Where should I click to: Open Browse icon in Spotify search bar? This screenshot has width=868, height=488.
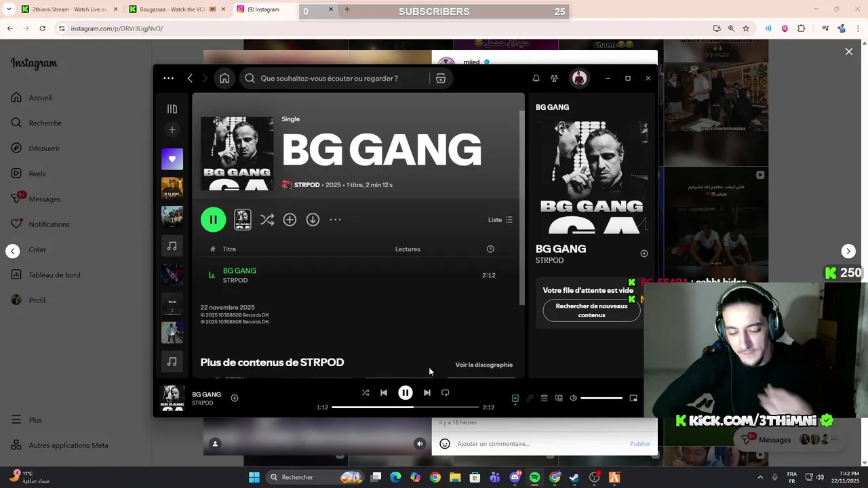point(441,79)
